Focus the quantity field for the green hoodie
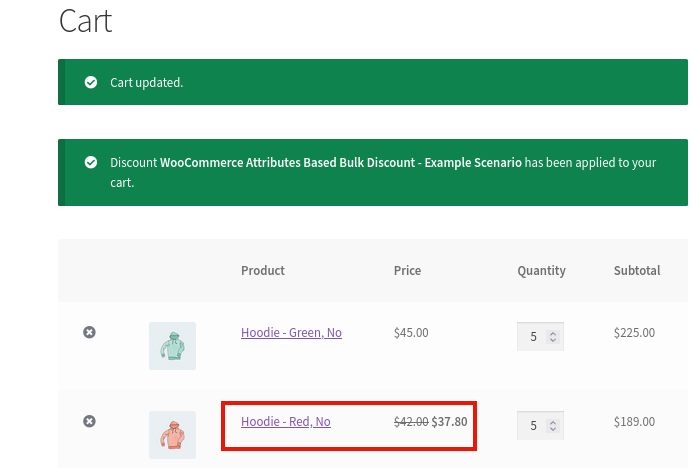697x468 pixels. coord(533,337)
